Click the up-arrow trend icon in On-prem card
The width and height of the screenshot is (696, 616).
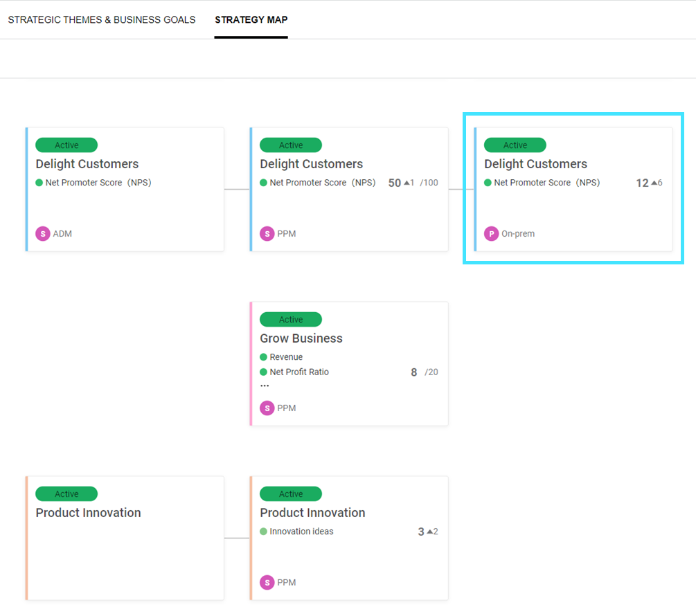654,183
